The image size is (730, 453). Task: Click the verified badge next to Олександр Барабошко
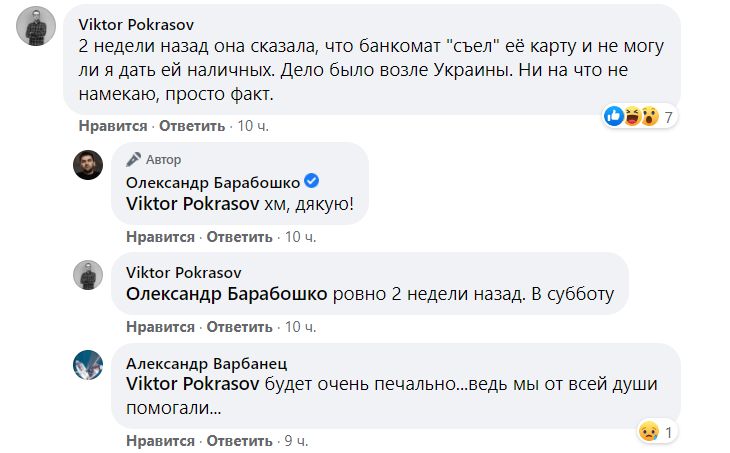coord(311,181)
